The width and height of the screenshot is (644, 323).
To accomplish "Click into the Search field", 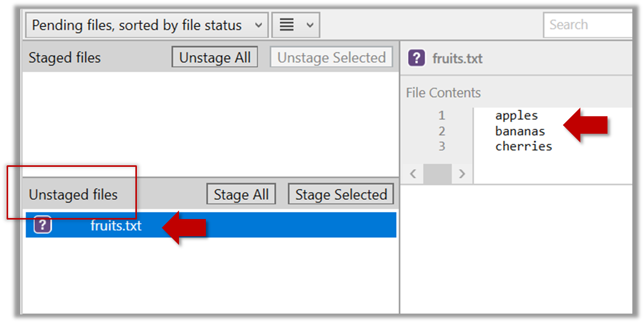I will [x=588, y=25].
